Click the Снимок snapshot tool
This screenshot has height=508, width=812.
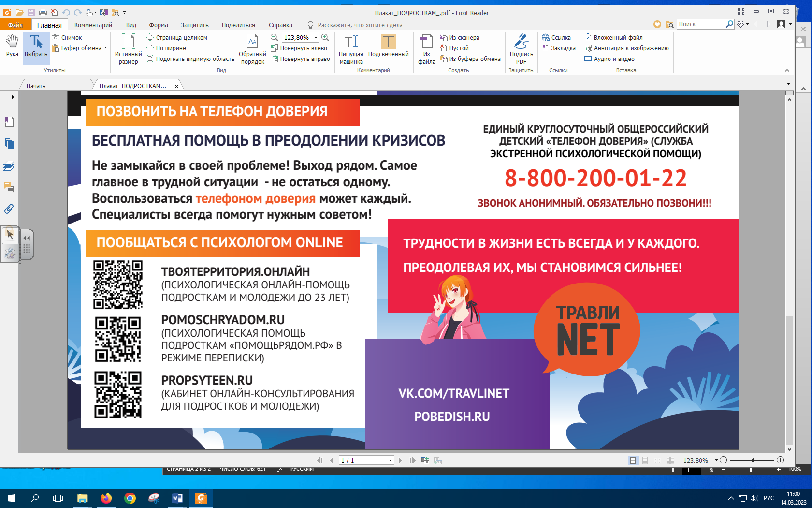[x=67, y=37]
